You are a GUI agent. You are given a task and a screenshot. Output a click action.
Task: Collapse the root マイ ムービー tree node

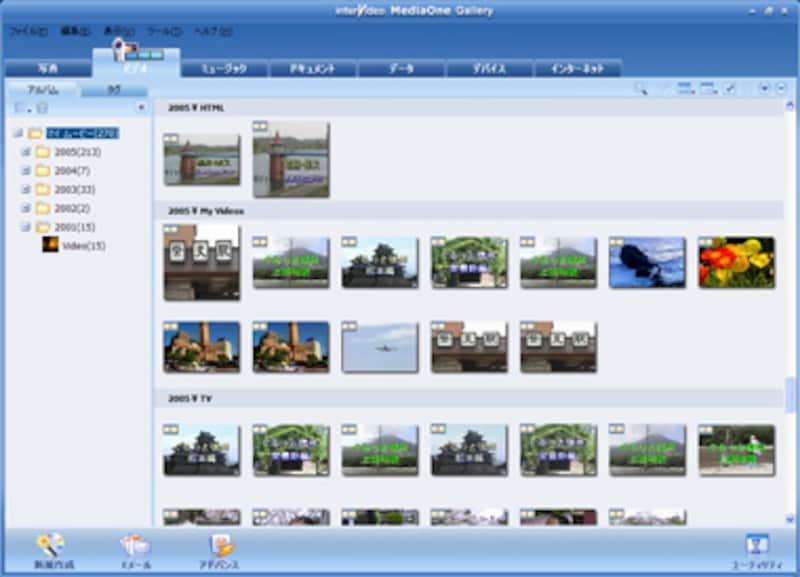(x=18, y=134)
